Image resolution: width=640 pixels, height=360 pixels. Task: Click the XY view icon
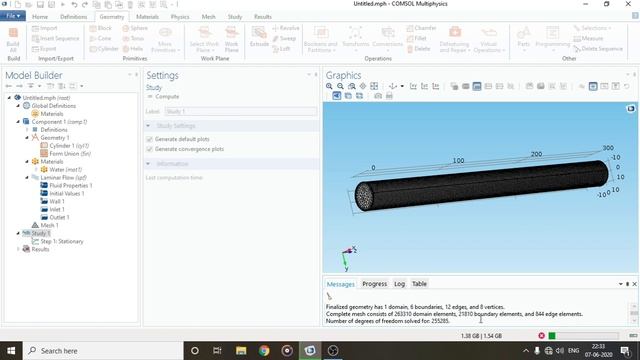click(413, 86)
